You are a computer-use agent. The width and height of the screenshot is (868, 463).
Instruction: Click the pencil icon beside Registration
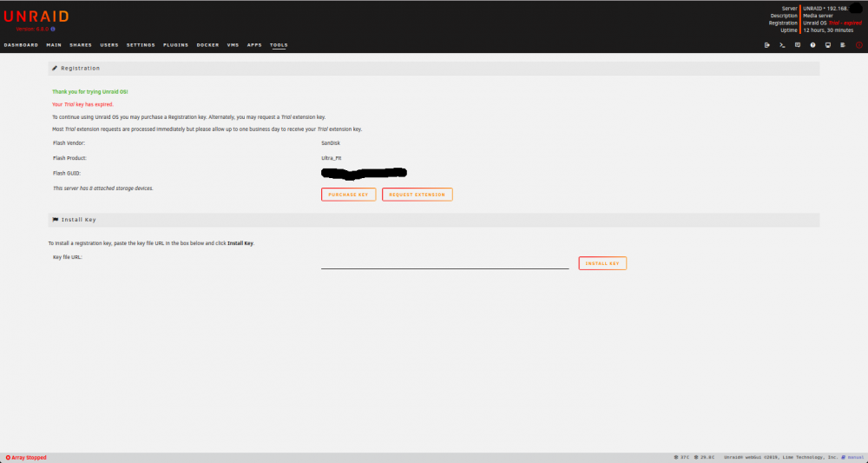click(x=55, y=68)
